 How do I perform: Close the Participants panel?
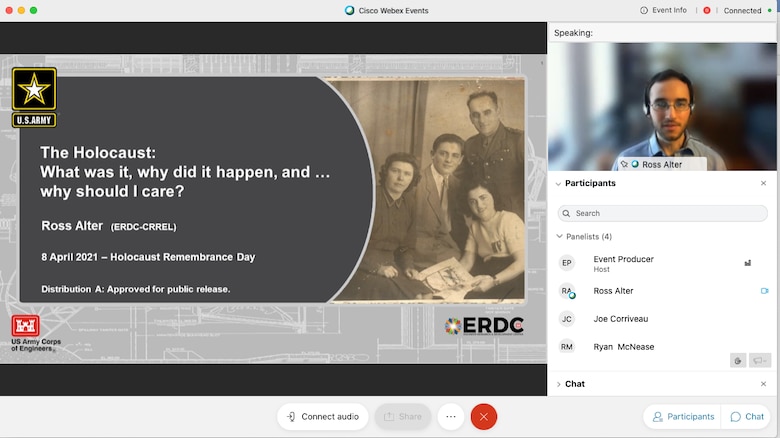click(763, 183)
